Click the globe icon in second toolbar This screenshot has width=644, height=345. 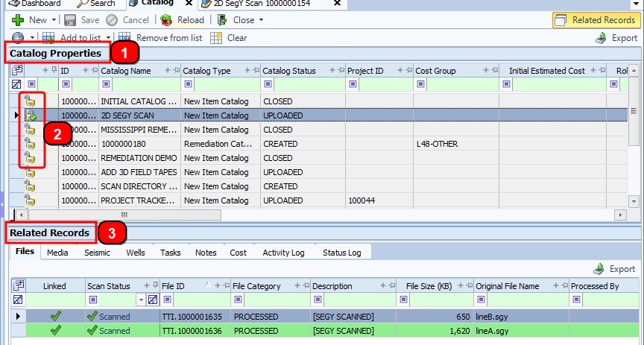[18, 38]
